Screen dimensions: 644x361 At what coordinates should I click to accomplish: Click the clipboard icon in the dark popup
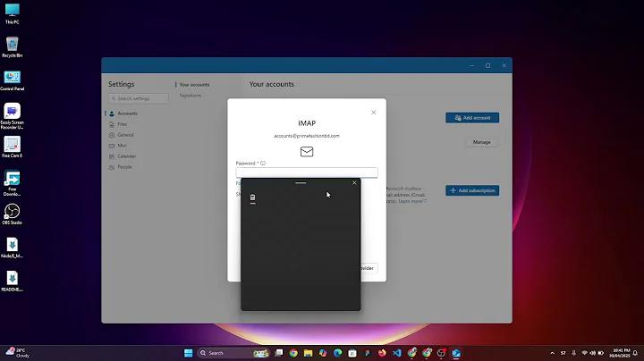[x=252, y=197]
